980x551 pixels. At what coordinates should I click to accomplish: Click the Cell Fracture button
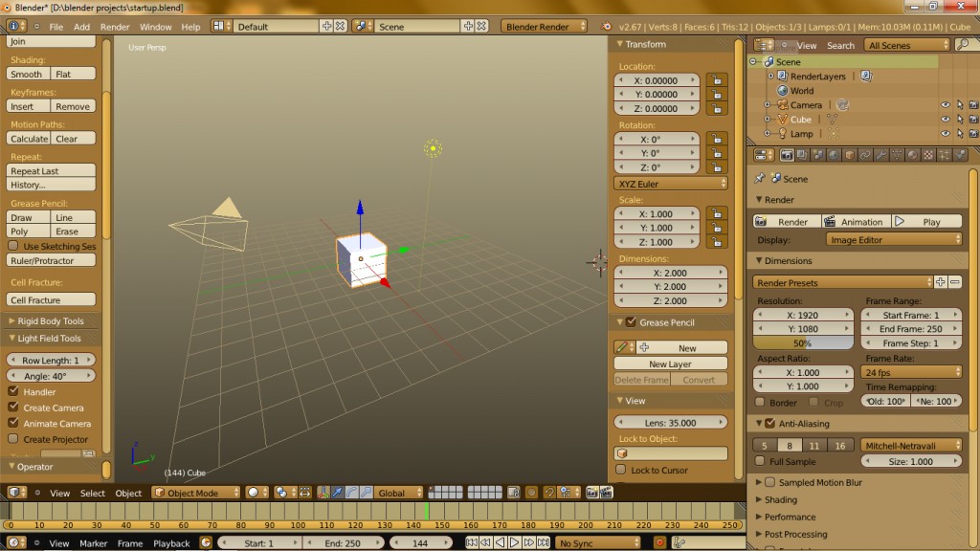click(52, 300)
